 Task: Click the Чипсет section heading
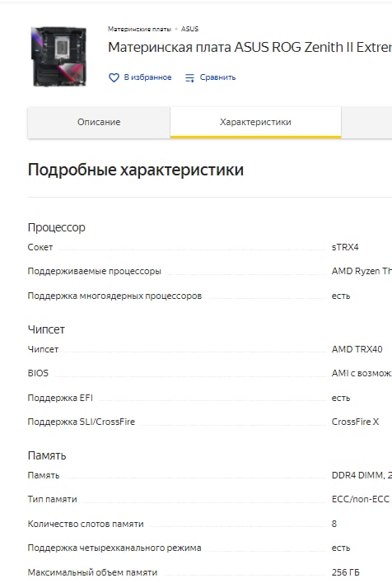tap(46, 329)
